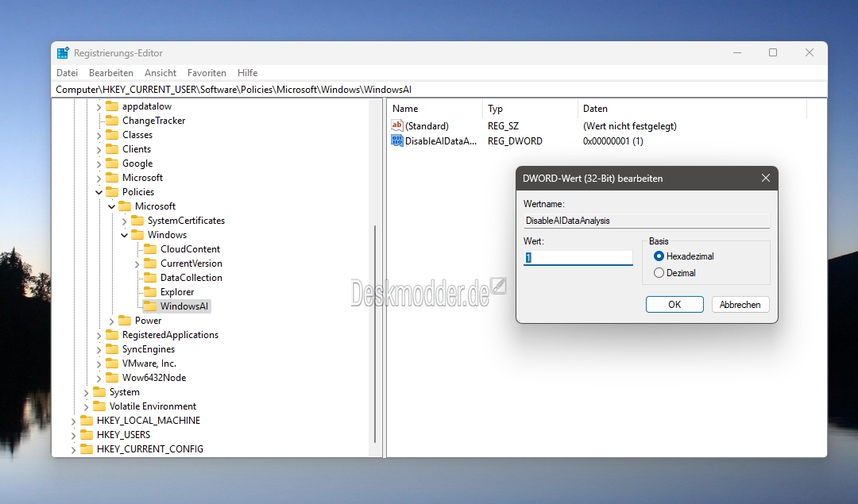The height and width of the screenshot is (504, 858).
Task: Click the Wow6432Node folder icon
Action: (x=112, y=378)
